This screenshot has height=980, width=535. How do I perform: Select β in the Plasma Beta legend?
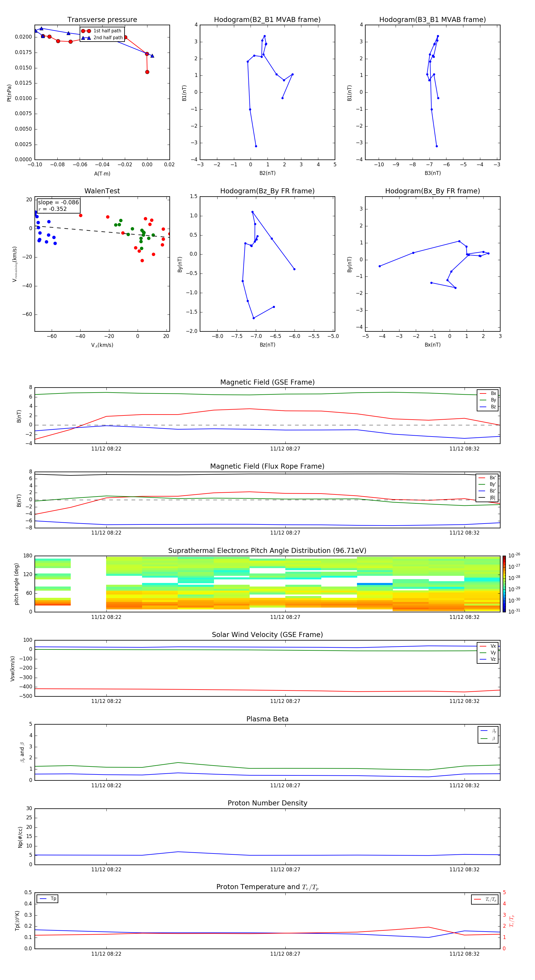coord(488,739)
